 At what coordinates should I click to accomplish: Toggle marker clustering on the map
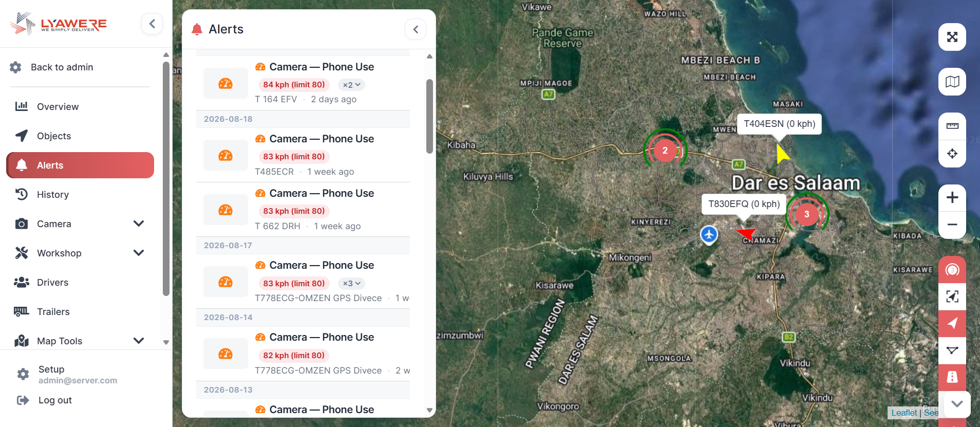click(952, 270)
